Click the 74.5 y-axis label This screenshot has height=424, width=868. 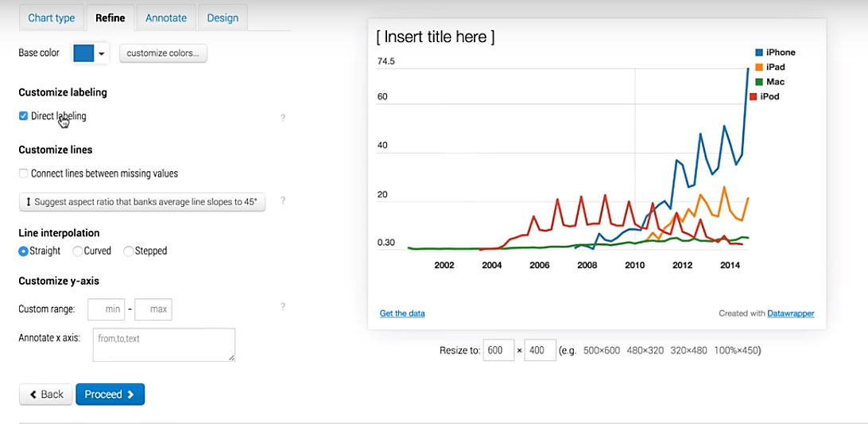386,61
